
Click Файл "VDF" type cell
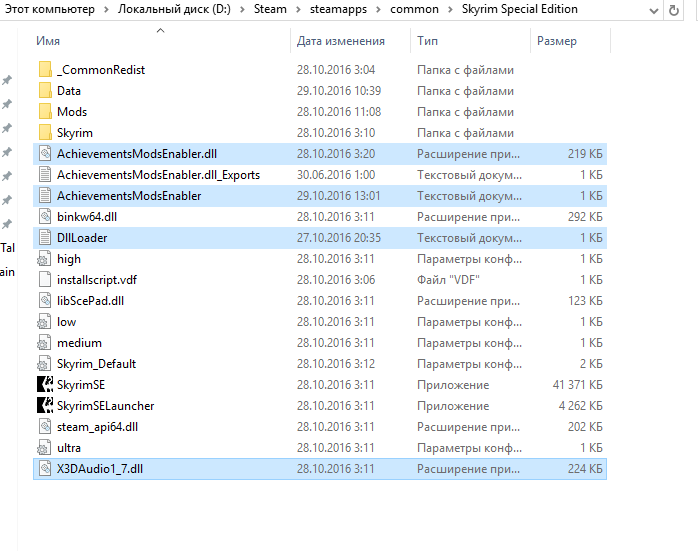(448, 280)
